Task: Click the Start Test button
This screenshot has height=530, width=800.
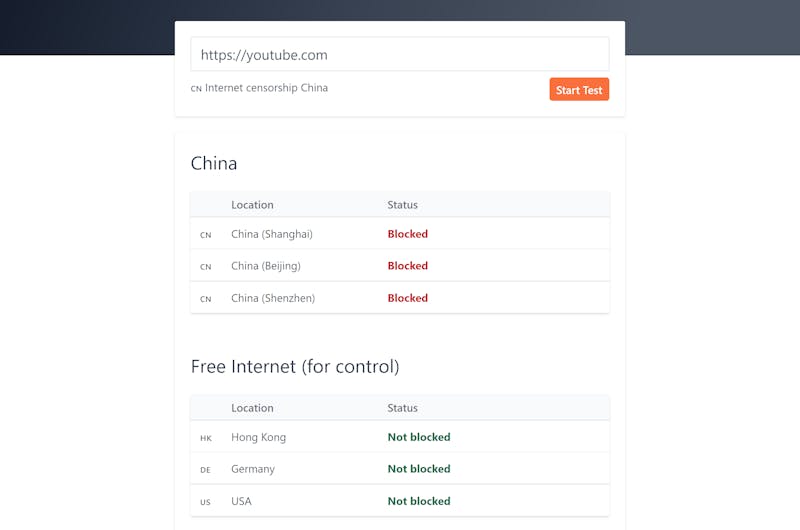Action: tap(579, 90)
